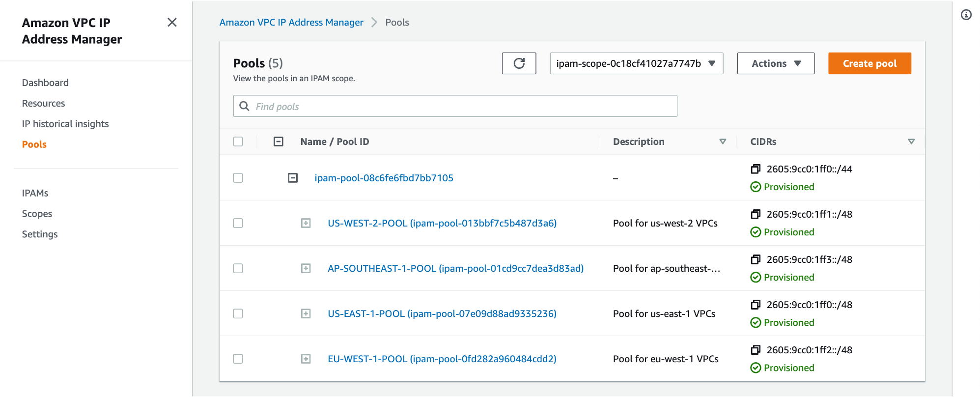The image size is (980, 397).
Task: Click description 'Pool for us-west-2 VPCs'
Action: pyautogui.click(x=665, y=223)
